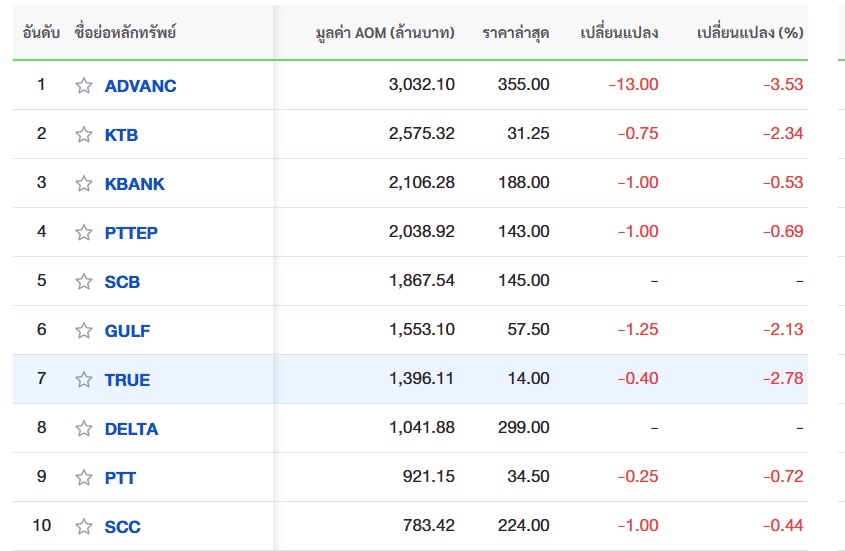845x551 pixels.
Task: Toggle the star next to TRUE
Action: point(84,380)
